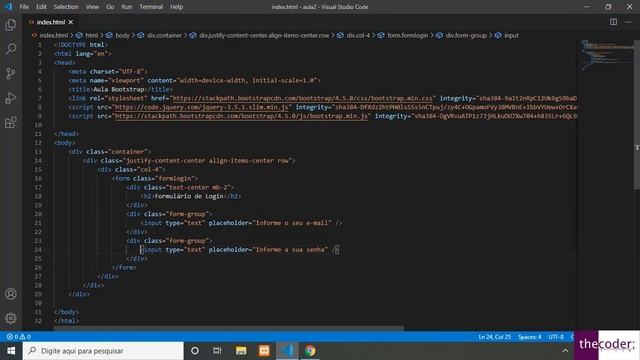This screenshot has height=360, width=640.
Task: Open Google Chrome from taskbar
Action: click(310, 351)
